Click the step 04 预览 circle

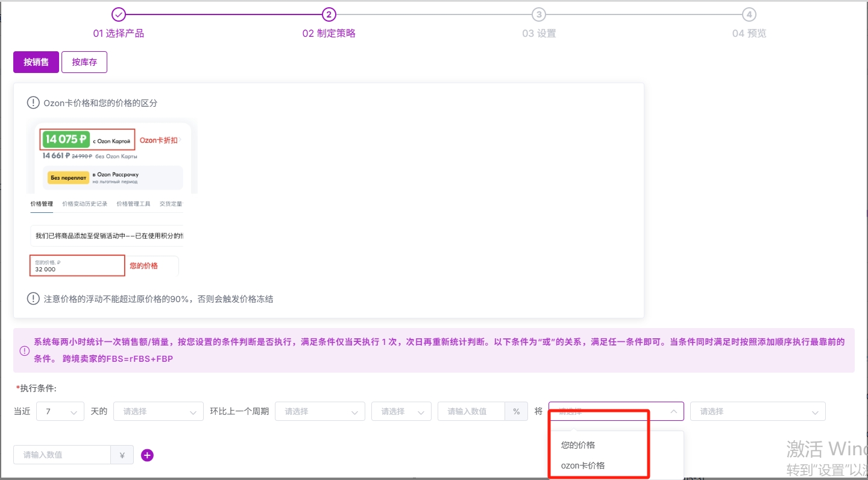(x=749, y=14)
